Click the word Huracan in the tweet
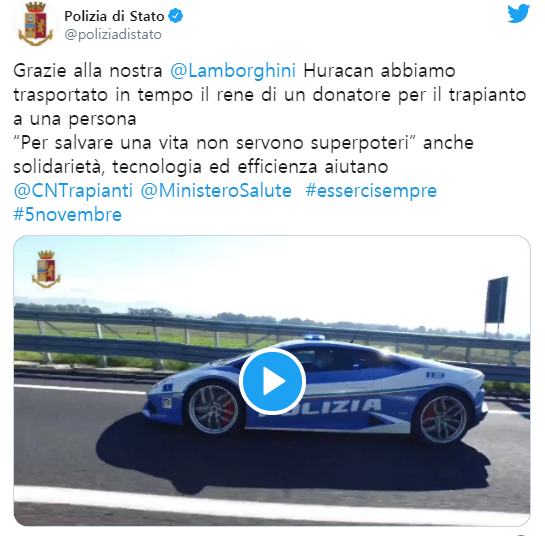Image resolution: width=545 pixels, height=536 pixels. 338,71
